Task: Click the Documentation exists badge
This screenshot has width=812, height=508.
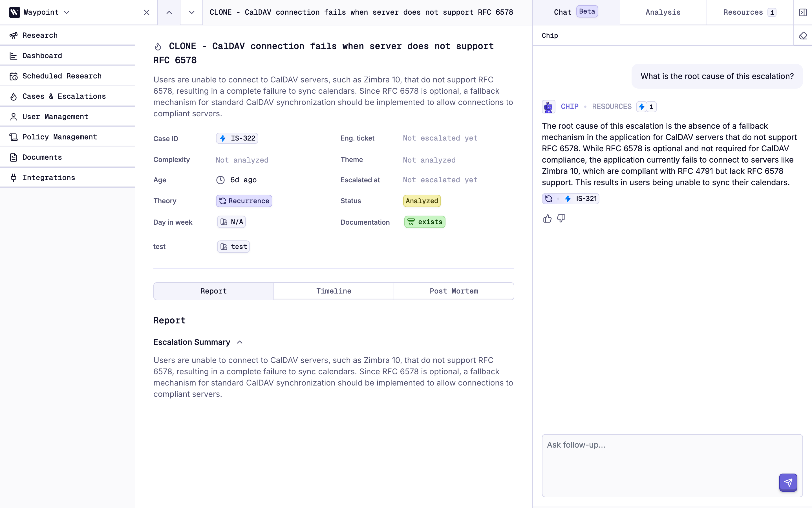Action: pyautogui.click(x=425, y=222)
